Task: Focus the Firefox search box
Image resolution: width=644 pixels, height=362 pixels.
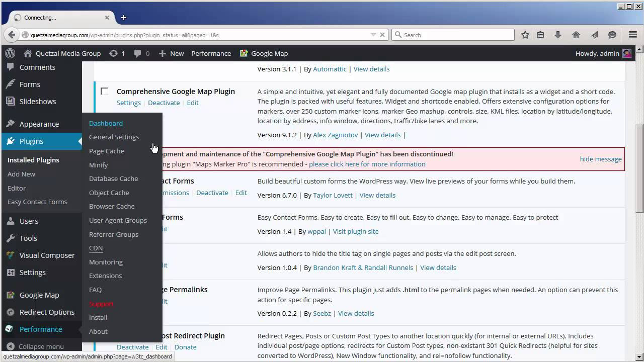Action: point(453,35)
